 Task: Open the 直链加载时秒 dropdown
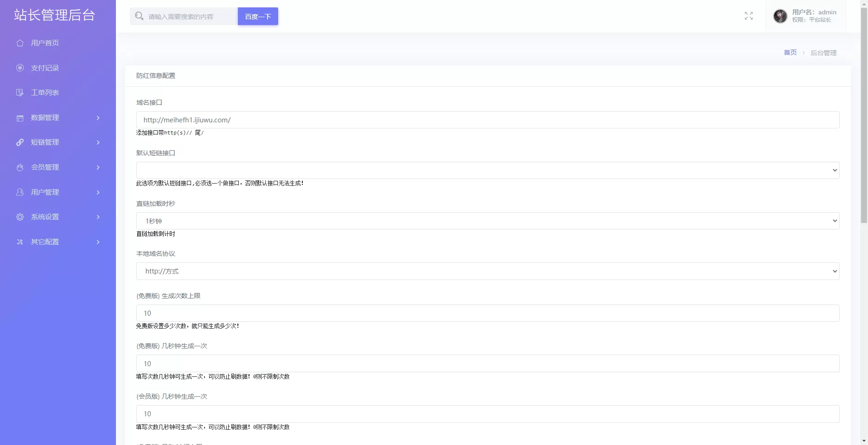(487, 221)
